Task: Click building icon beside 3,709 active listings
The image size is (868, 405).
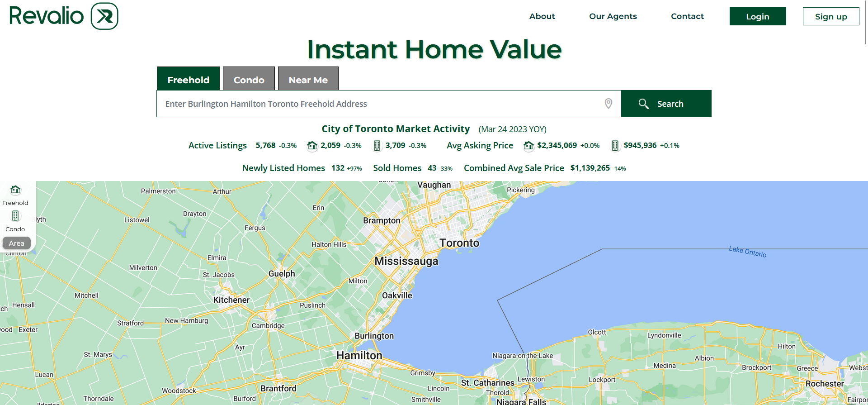Action: point(377,146)
